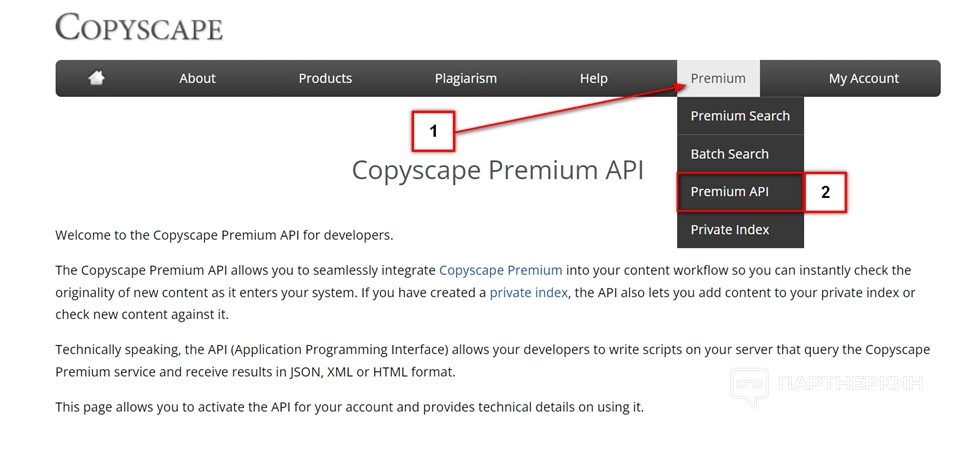Image resolution: width=974 pixels, height=460 pixels.
Task: Click the Copyscape logo
Action: 139,27
